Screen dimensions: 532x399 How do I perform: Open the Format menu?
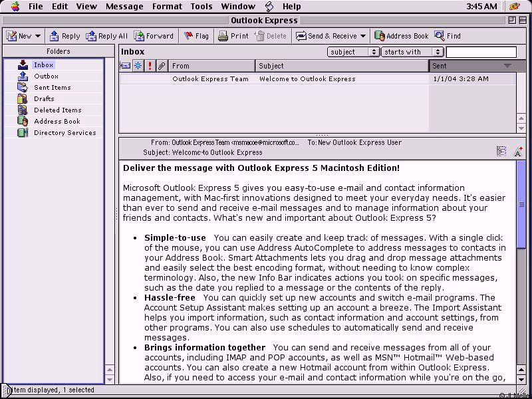point(167,7)
